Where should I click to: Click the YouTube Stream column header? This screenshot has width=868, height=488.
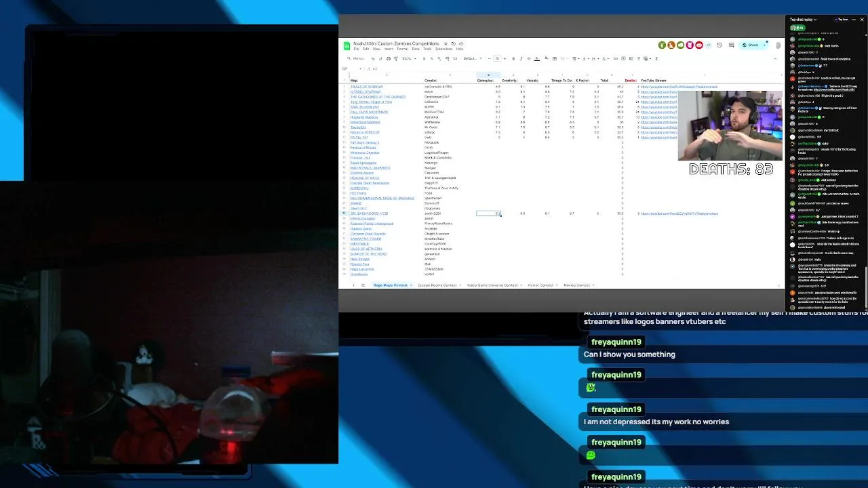tap(653, 81)
